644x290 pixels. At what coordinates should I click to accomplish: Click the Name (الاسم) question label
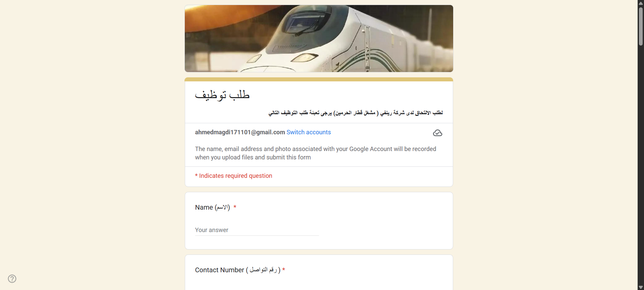[x=212, y=207]
